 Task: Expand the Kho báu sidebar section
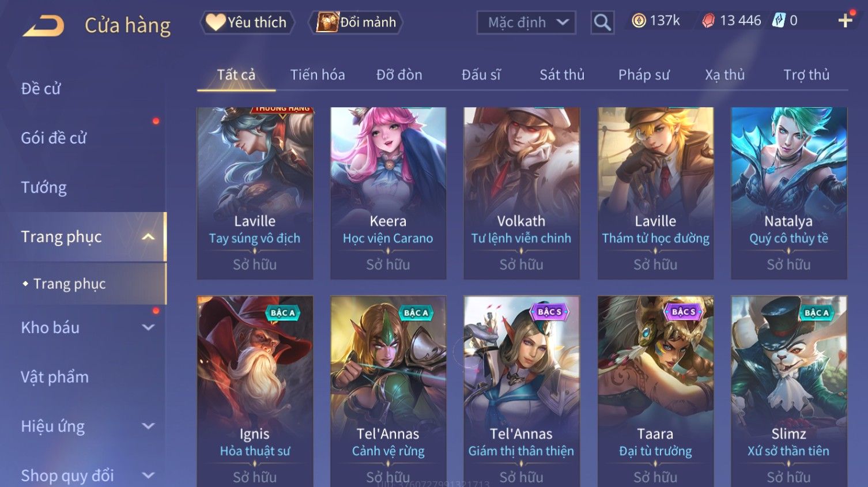pos(148,327)
